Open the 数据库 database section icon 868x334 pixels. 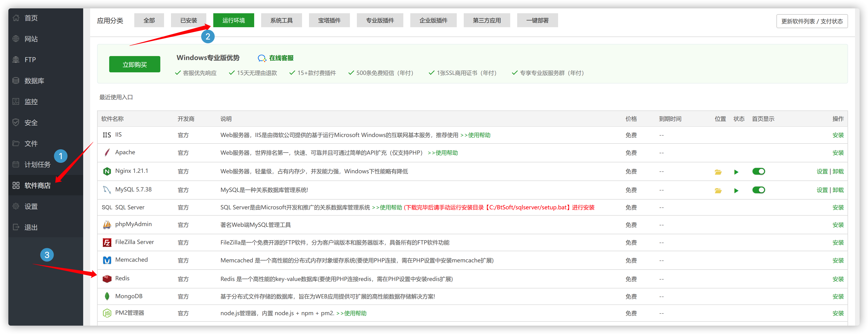[x=16, y=80]
